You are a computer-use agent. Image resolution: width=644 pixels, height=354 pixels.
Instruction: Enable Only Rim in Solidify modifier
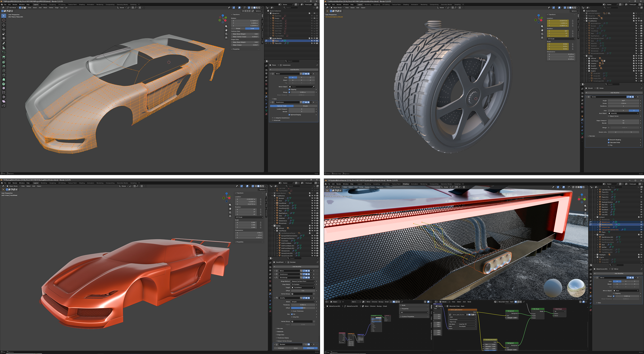(x=292, y=317)
